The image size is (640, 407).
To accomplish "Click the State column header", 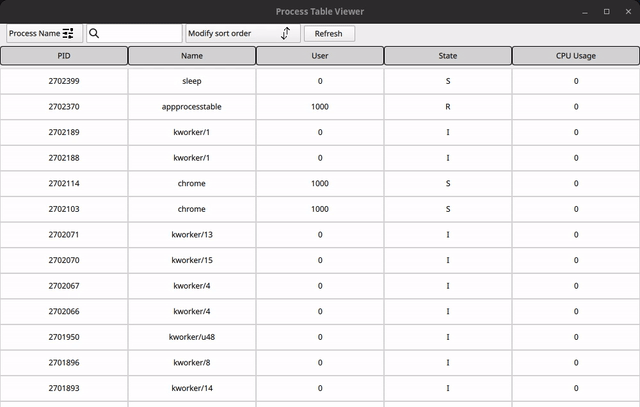I will [448, 56].
